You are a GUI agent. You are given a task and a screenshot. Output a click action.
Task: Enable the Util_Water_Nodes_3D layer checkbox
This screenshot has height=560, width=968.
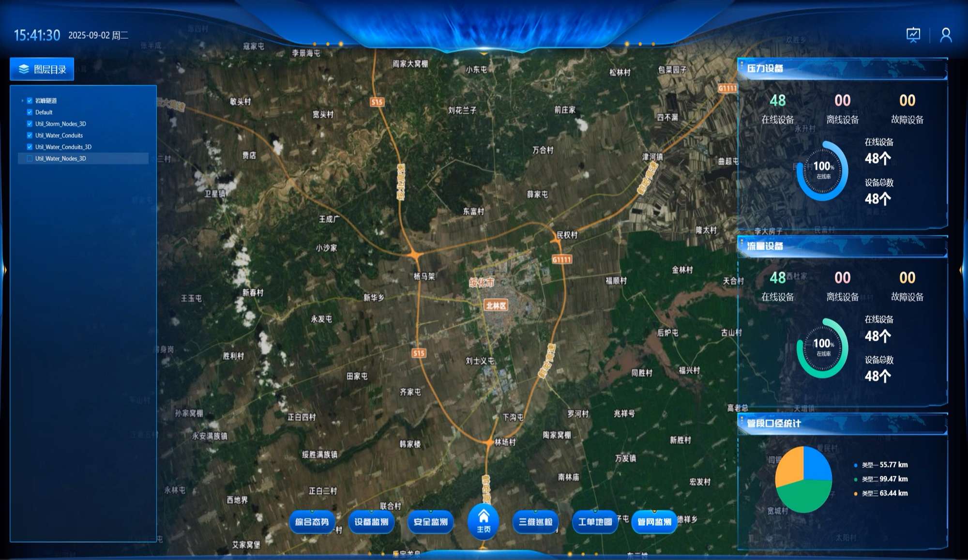coord(30,158)
